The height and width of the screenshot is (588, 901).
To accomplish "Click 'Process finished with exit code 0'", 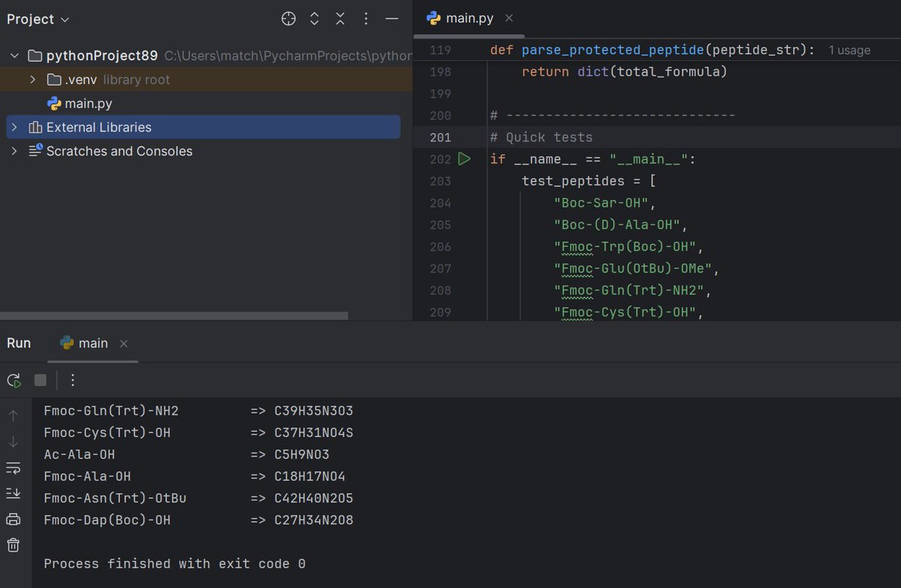I will pos(175,563).
